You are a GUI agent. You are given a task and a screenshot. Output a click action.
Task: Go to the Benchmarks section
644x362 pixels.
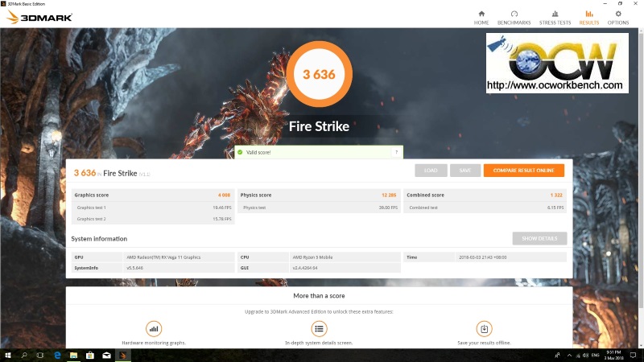point(514,18)
